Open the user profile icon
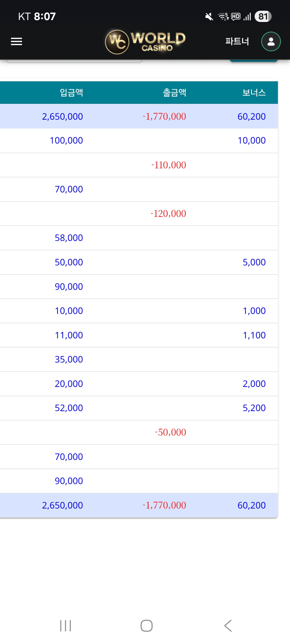 tap(271, 42)
